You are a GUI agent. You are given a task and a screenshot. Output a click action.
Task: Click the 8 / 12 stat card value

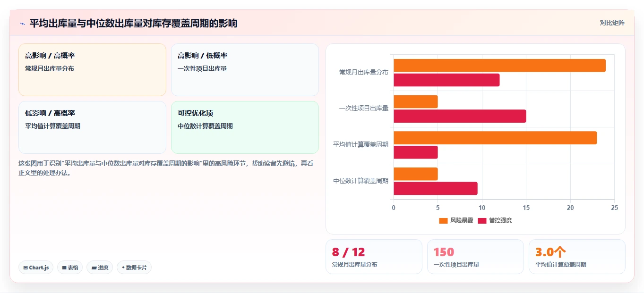point(349,252)
